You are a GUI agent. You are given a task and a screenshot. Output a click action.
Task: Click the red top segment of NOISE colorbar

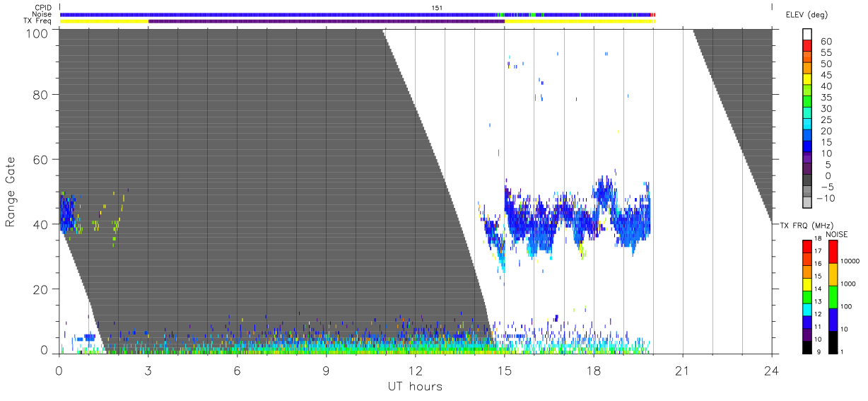(833, 251)
